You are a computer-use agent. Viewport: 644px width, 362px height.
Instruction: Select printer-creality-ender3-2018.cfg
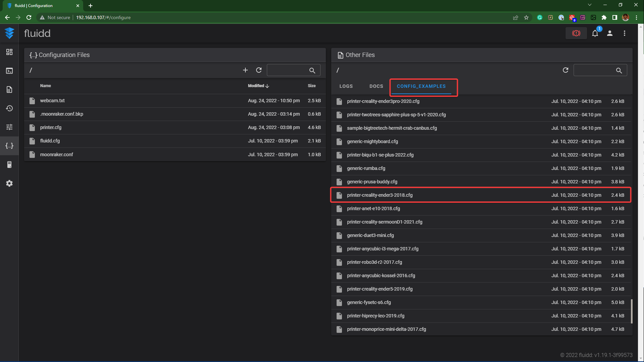tap(481, 195)
